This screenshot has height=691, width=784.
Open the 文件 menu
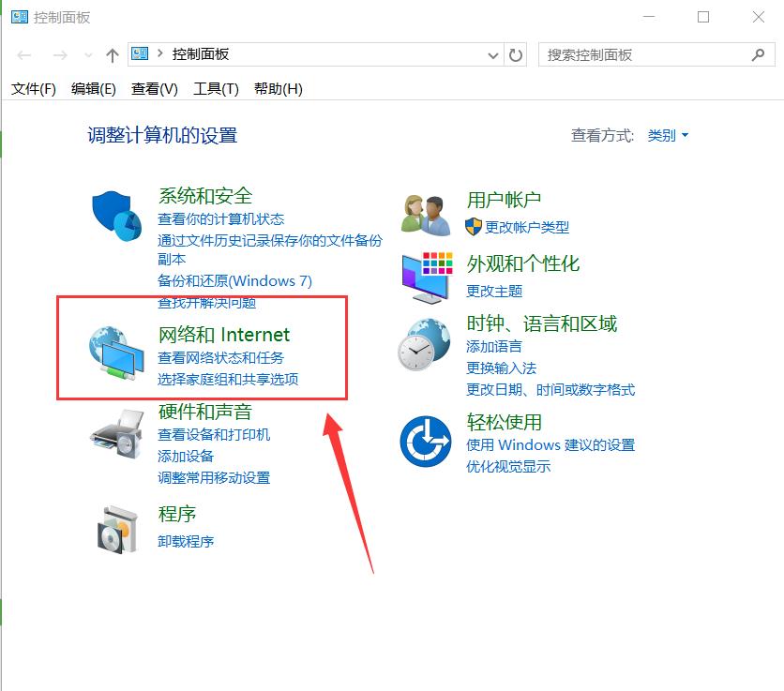[33, 88]
